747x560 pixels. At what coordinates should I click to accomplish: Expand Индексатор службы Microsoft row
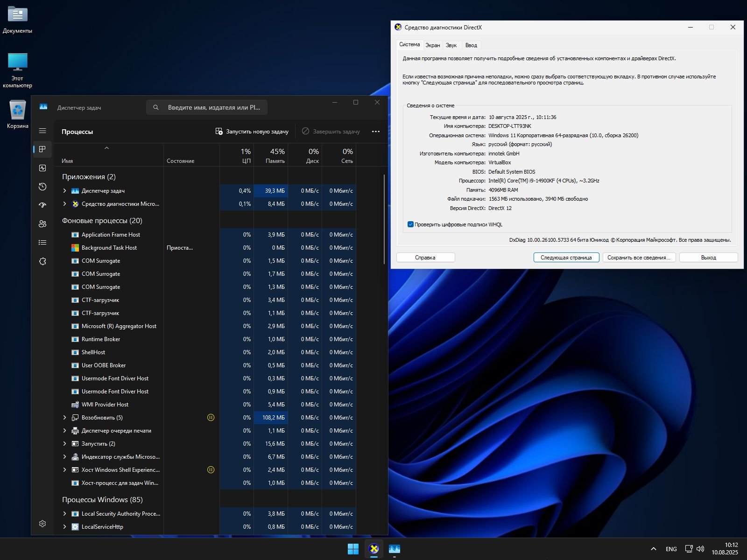click(x=65, y=457)
